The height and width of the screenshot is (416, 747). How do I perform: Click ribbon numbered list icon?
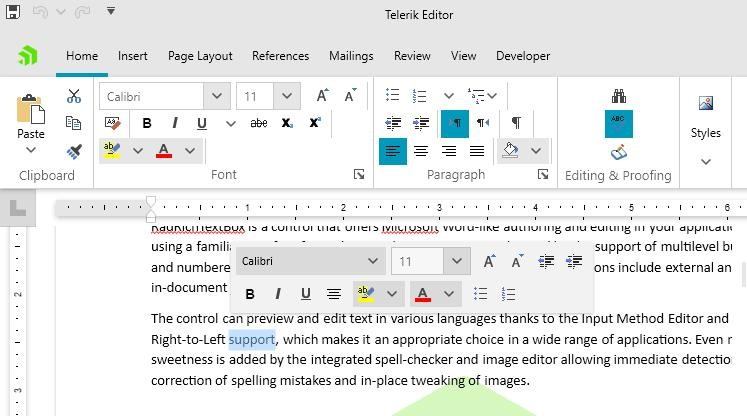(x=420, y=95)
